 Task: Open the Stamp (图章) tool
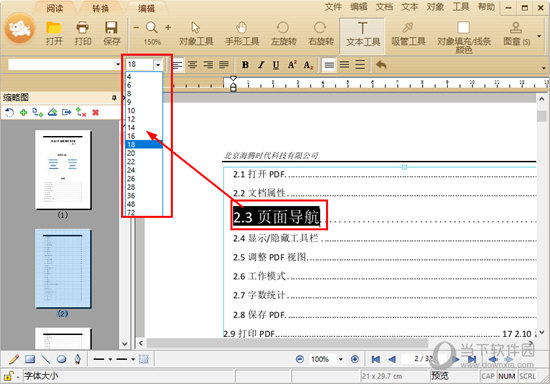pos(516,34)
